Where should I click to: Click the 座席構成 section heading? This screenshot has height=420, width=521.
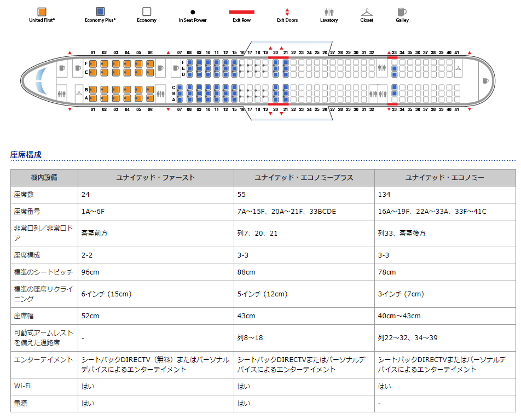tap(26, 155)
